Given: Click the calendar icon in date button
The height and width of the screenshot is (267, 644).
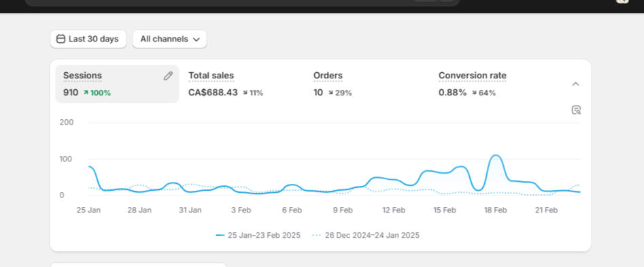Looking at the screenshot, I should (61, 39).
